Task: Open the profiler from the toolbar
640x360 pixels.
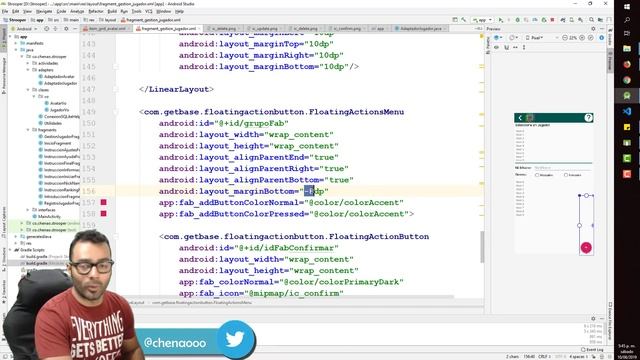Action: [x=535, y=20]
